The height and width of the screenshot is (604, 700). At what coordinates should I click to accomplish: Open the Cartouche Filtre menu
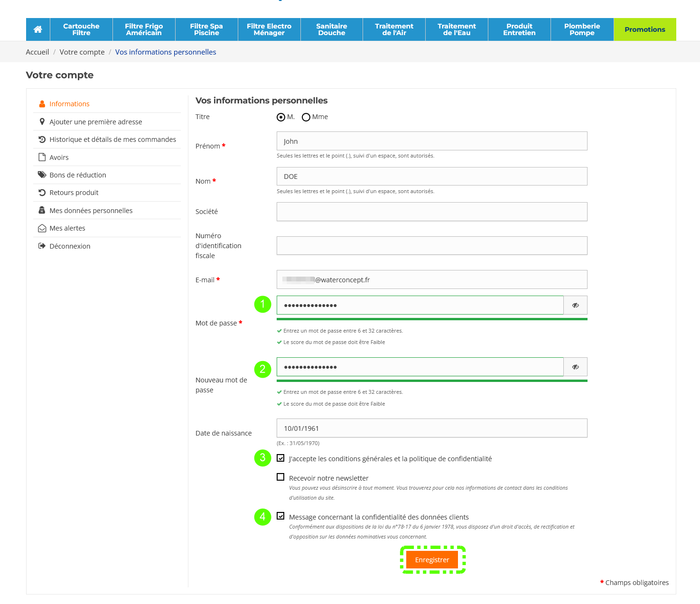(81, 29)
